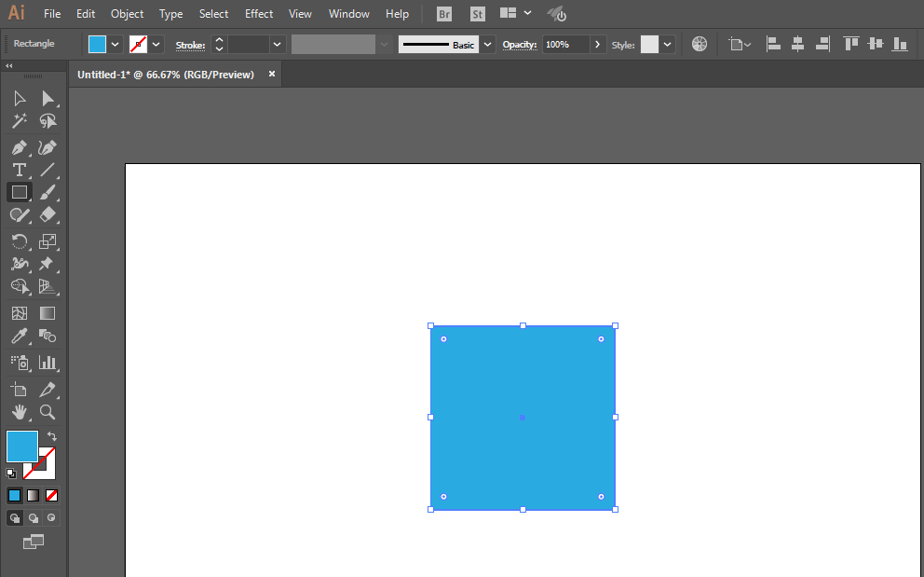This screenshot has width=924, height=577.
Task: Open the stroke weight dropdown
Action: click(x=277, y=44)
